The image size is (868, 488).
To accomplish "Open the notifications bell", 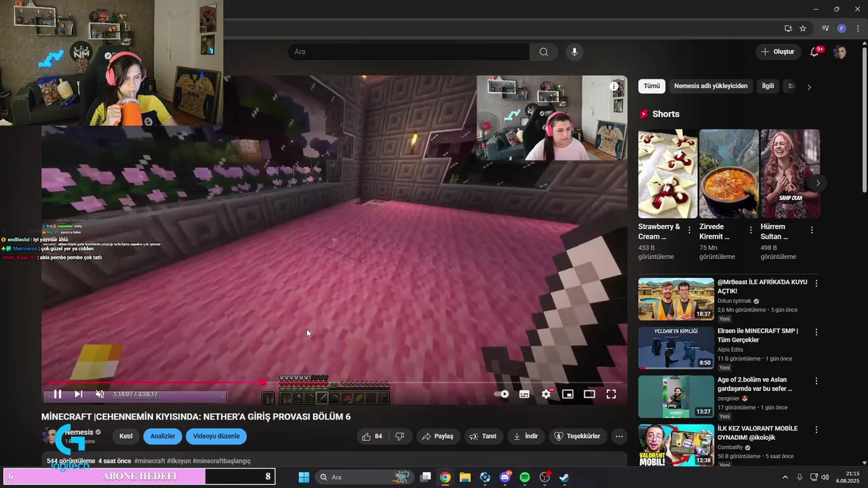I will (815, 52).
